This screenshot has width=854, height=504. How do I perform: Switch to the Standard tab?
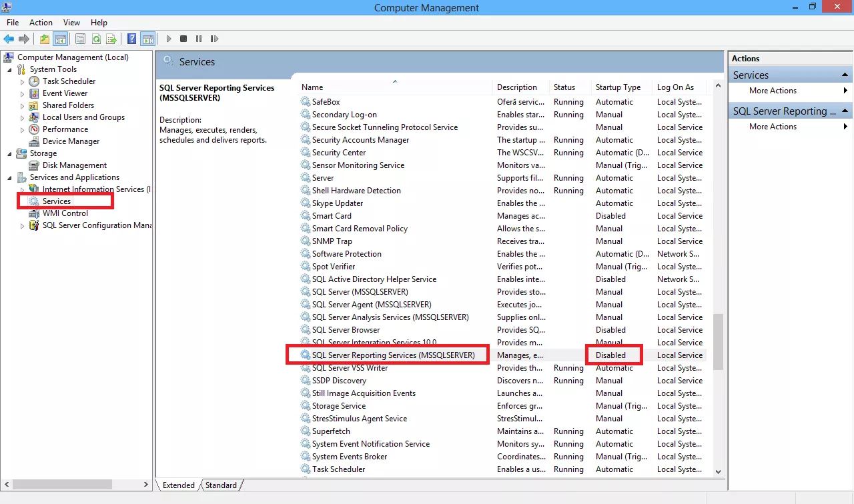pyautogui.click(x=221, y=485)
